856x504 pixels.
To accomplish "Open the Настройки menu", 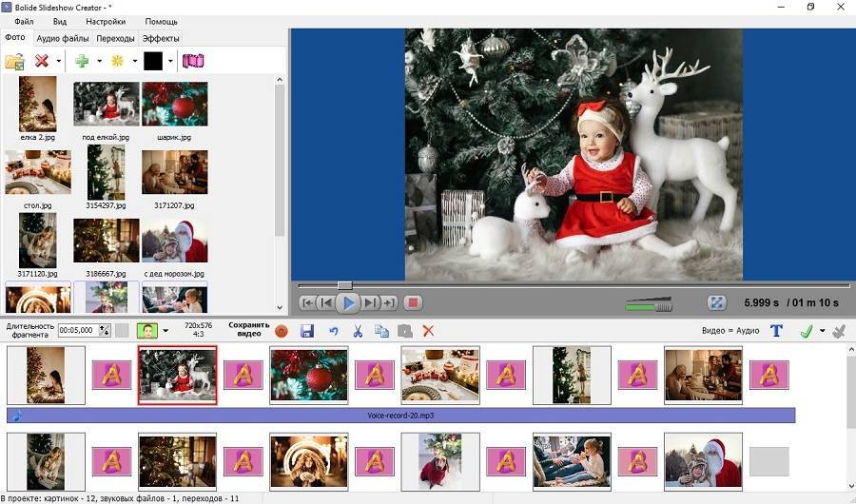I will [x=105, y=21].
